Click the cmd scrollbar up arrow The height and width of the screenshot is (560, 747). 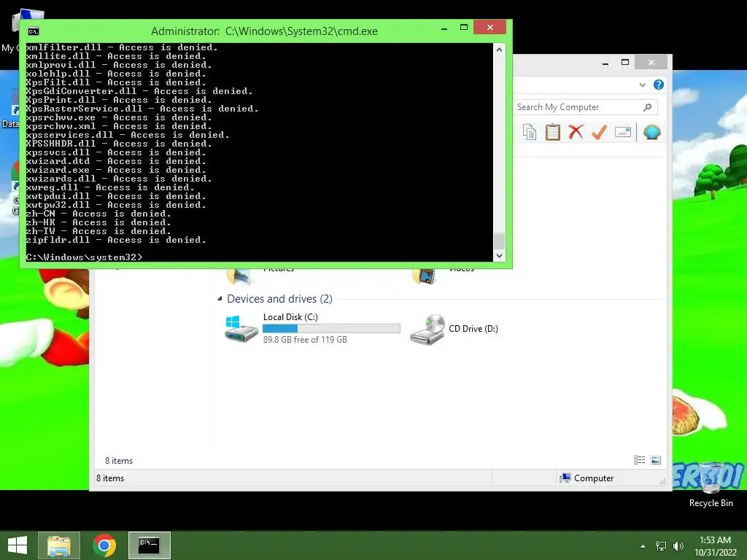point(499,50)
